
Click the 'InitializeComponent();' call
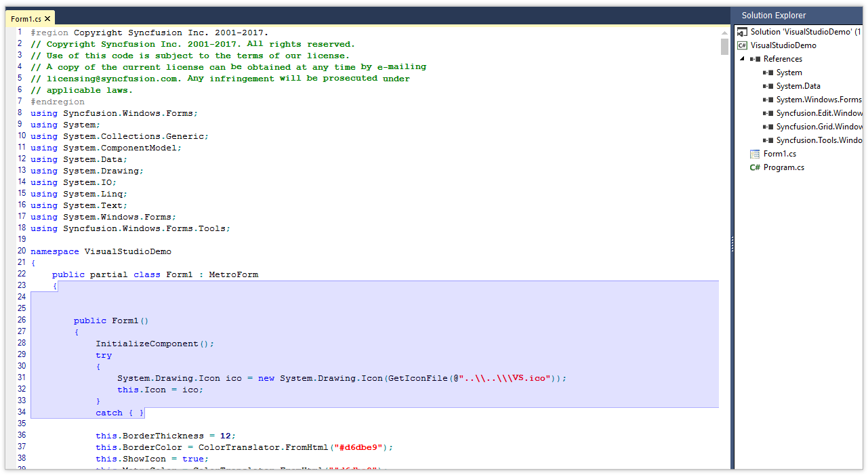[x=154, y=344]
